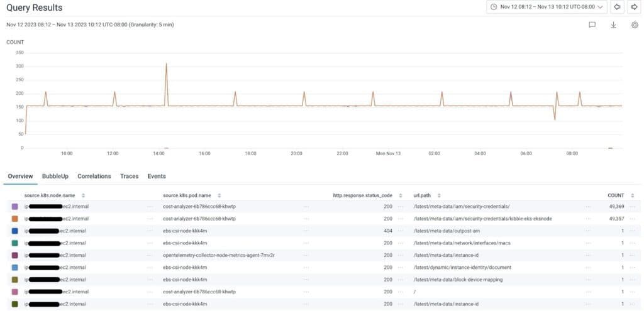Open the ellipsis menu next to the 404 status code
This screenshot has height=311, width=644.
400,231
